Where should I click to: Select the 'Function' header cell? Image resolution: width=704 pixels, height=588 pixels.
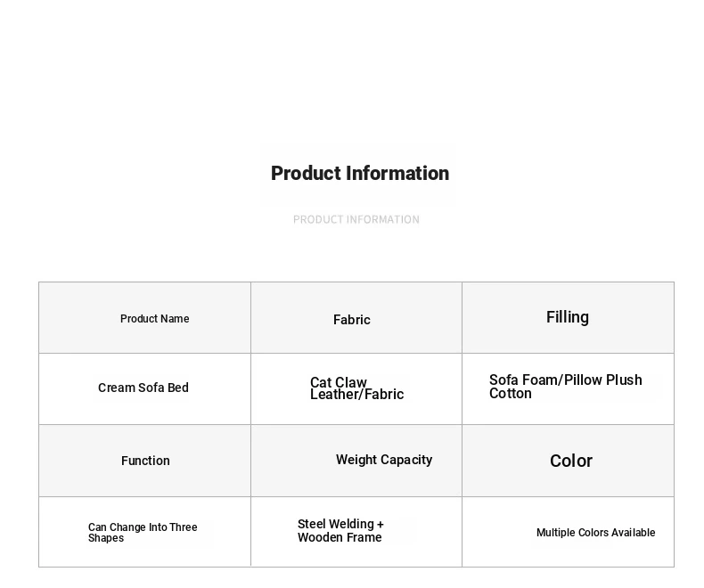click(x=145, y=461)
